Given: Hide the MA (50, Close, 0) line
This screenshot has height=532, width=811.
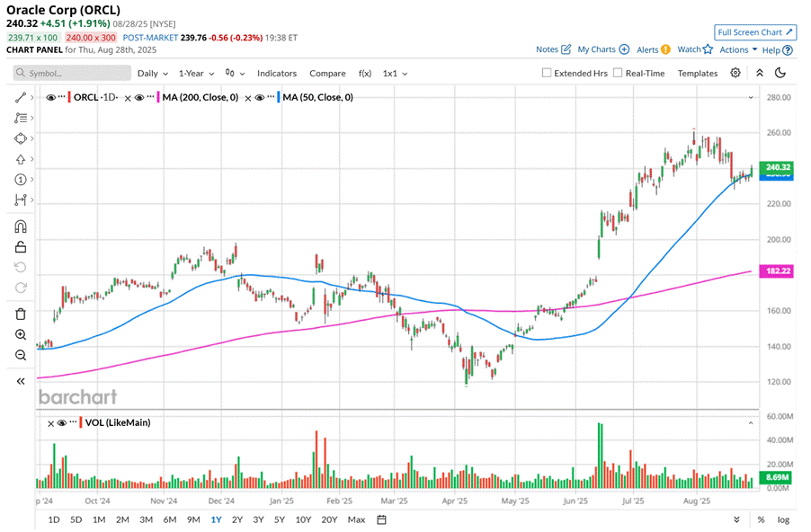Looking at the screenshot, I should click(x=260, y=97).
